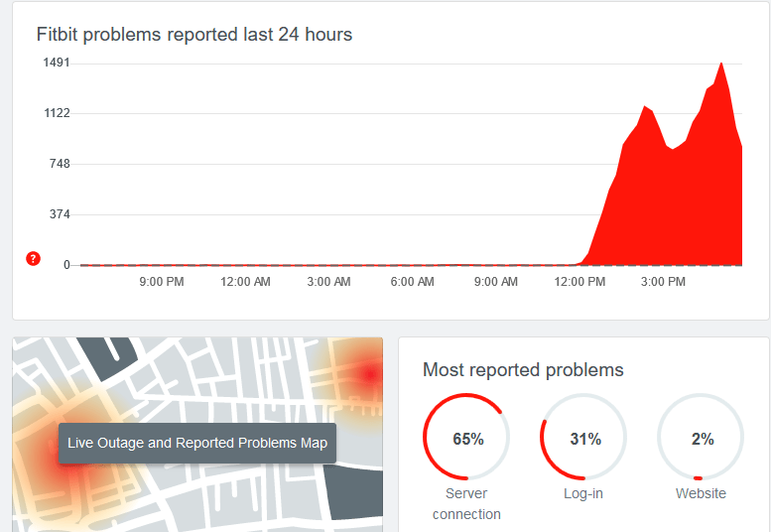Click the 2% Website gauge
771x532 pixels.
[x=701, y=439]
